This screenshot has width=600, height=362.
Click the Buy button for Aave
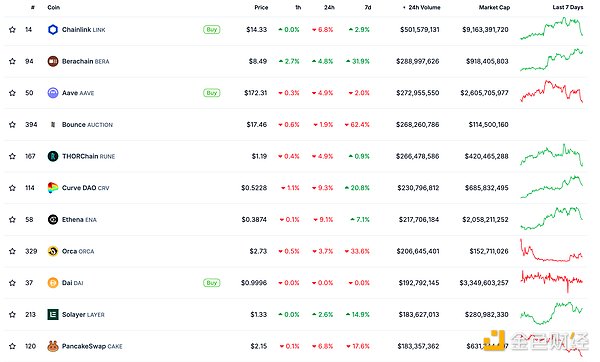(x=212, y=93)
